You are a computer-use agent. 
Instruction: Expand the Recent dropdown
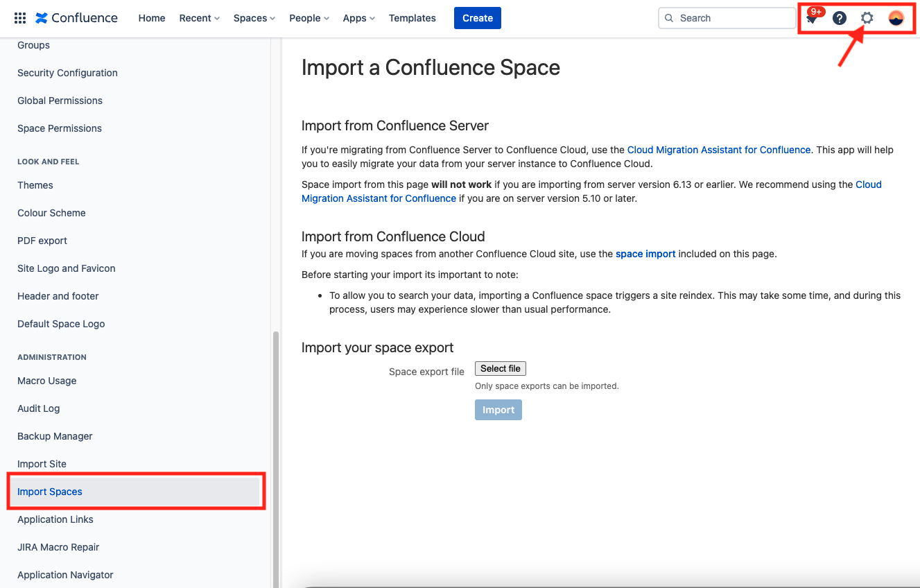pyautogui.click(x=200, y=18)
